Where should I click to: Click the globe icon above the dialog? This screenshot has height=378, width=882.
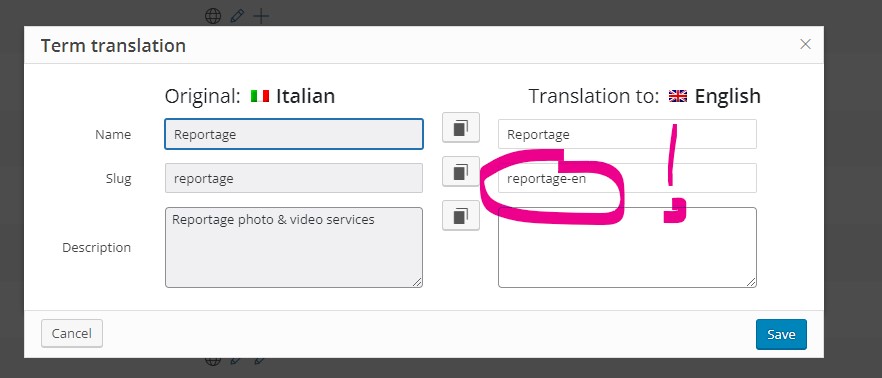[x=213, y=16]
